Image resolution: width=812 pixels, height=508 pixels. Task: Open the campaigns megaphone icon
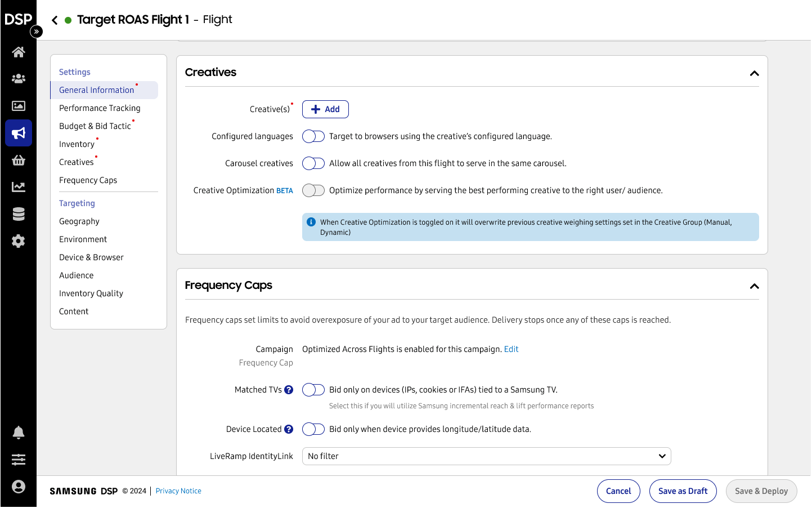click(x=19, y=133)
